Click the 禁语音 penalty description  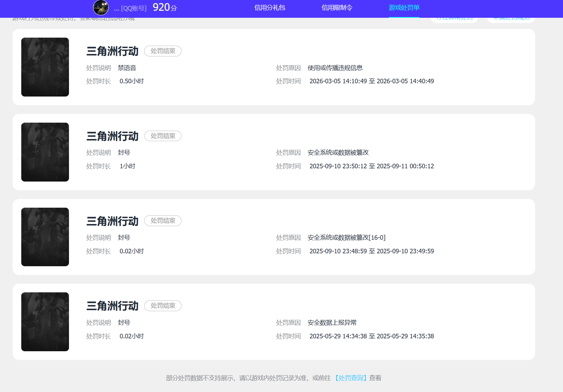pos(127,68)
